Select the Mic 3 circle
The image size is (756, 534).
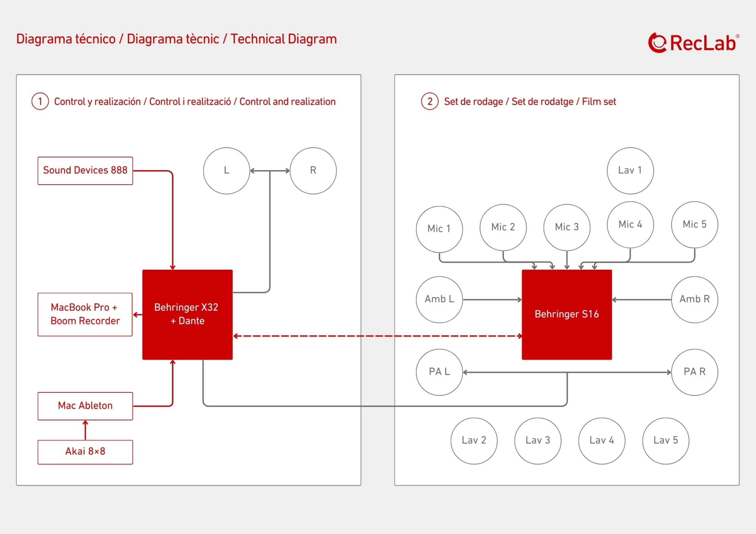[567, 227]
